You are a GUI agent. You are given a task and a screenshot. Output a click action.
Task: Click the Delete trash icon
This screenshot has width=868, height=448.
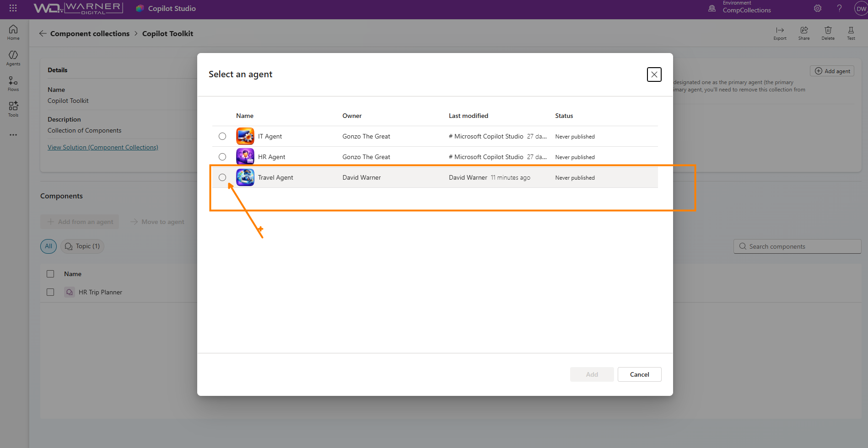[828, 33]
